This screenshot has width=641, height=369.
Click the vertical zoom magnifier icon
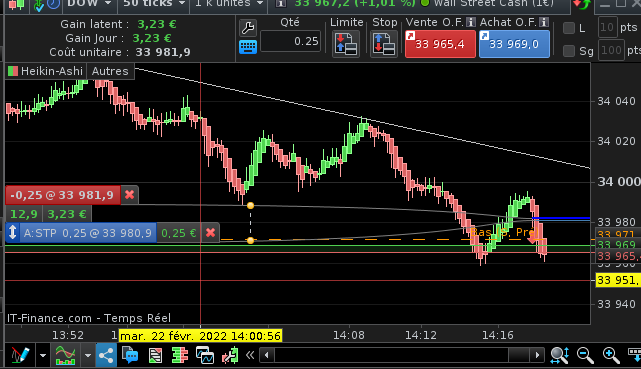pyautogui.click(x=560, y=355)
